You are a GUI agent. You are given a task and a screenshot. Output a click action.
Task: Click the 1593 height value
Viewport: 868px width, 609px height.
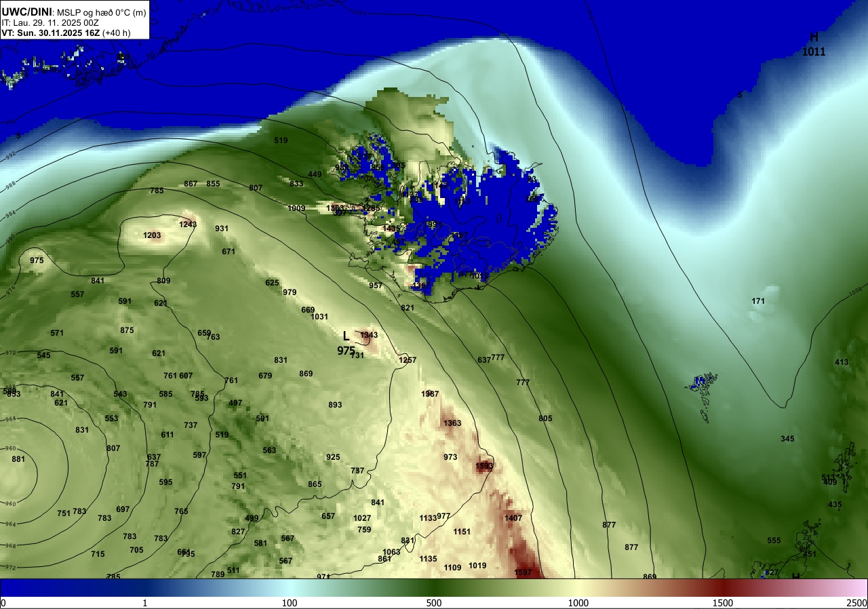484,466
